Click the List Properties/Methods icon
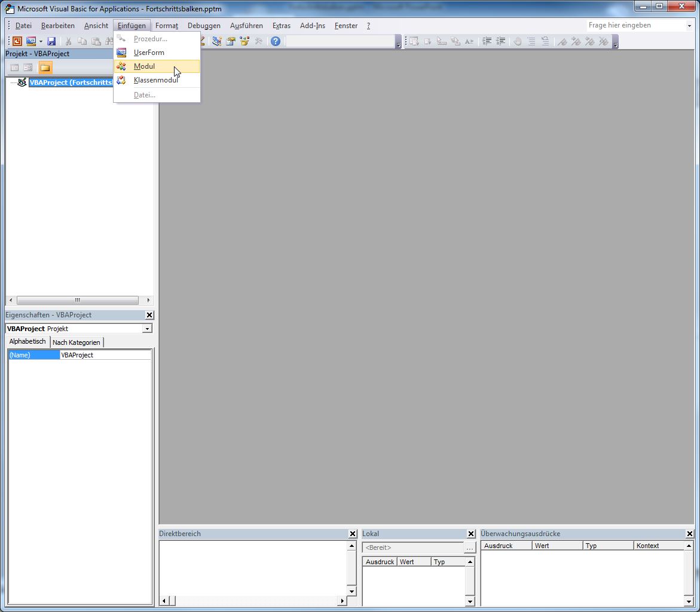 414,41
